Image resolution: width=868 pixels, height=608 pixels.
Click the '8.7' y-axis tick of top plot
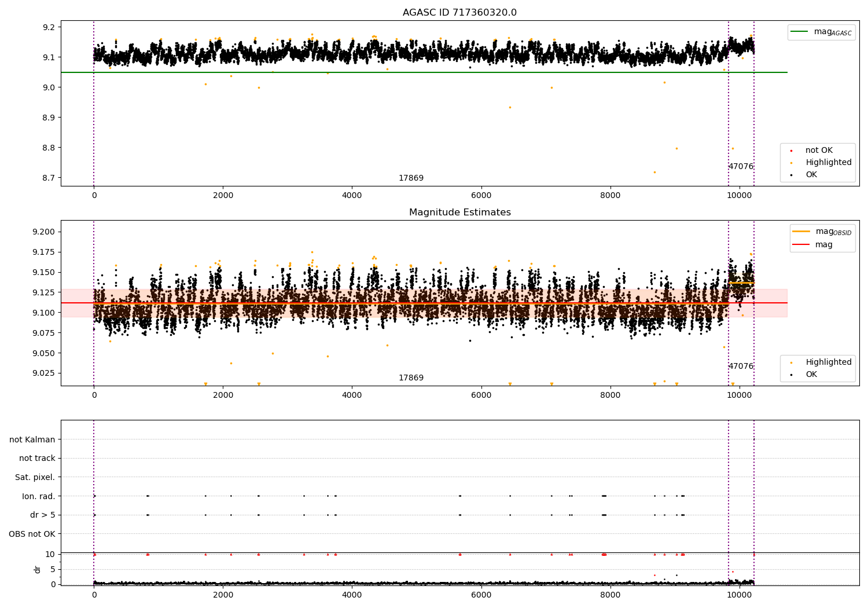pyautogui.click(x=49, y=178)
